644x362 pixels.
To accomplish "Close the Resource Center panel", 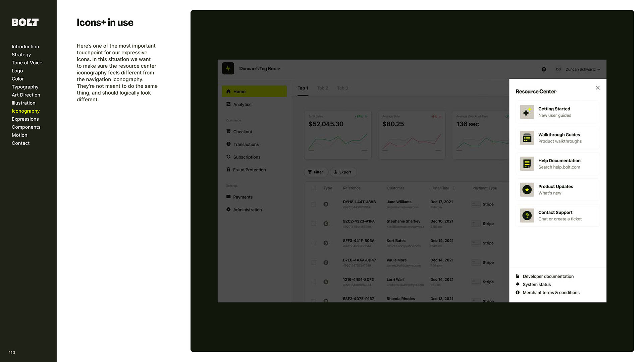I will point(597,88).
